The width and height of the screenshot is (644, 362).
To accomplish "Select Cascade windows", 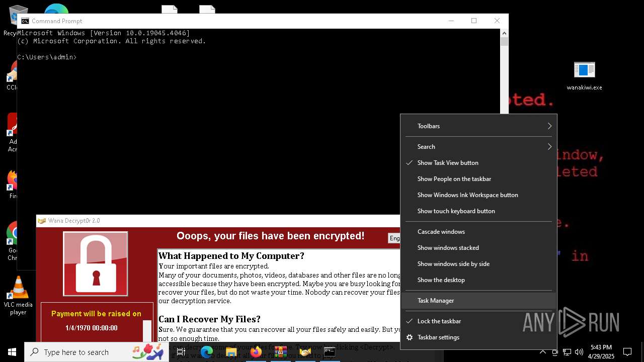I will (478, 231).
